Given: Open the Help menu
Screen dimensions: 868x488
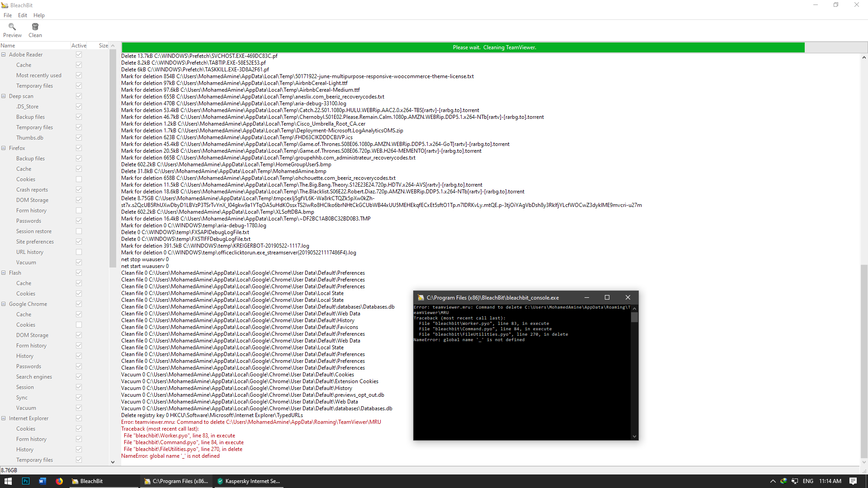Looking at the screenshot, I should tap(39, 15).
